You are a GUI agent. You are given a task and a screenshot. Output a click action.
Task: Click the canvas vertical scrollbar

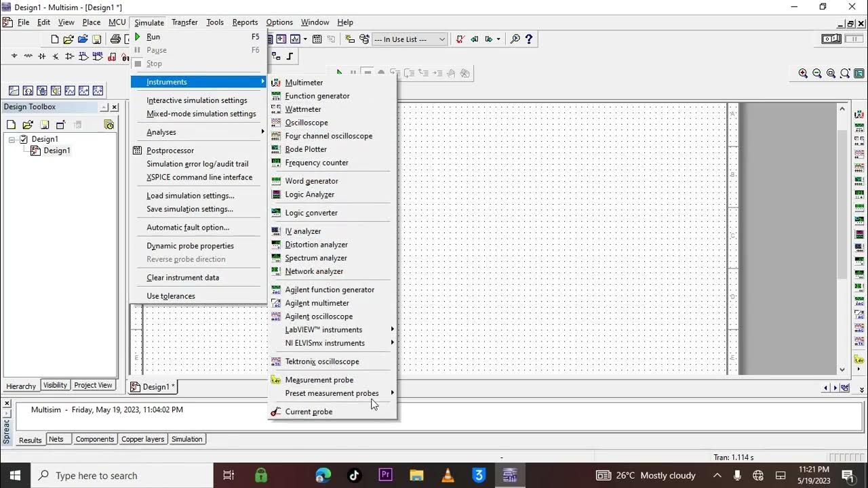click(842, 237)
